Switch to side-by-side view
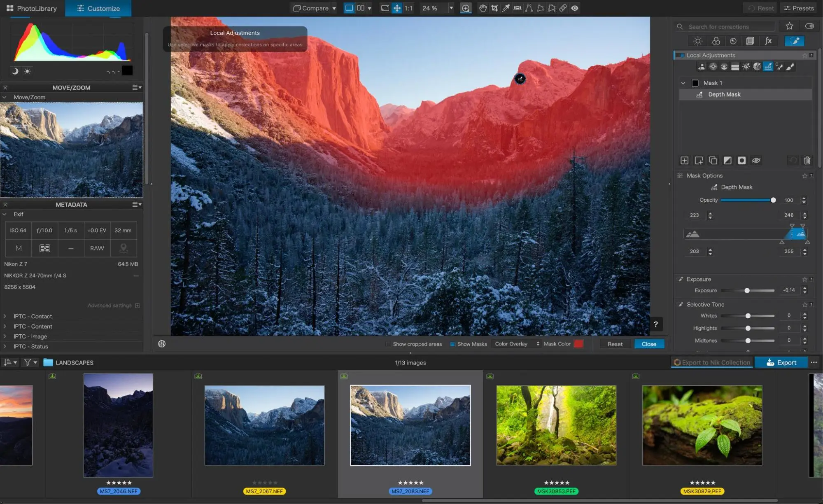 [x=361, y=8]
